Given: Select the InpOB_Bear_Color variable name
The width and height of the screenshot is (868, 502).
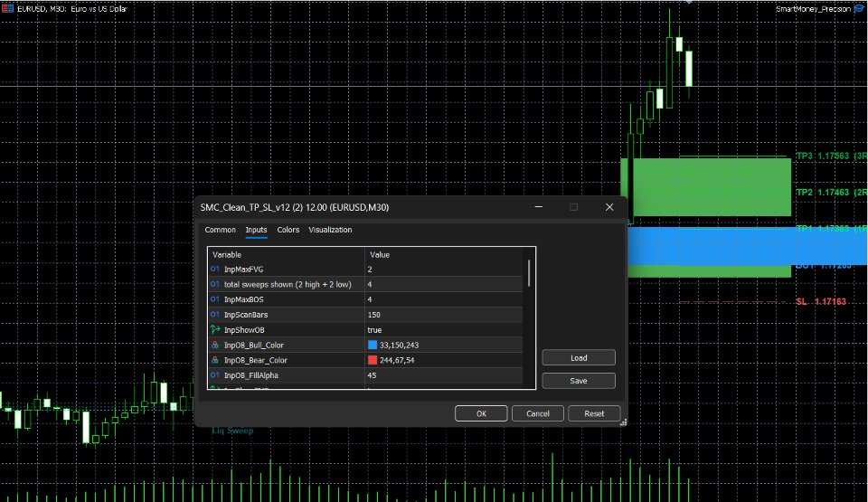Looking at the screenshot, I should pyautogui.click(x=255, y=360).
